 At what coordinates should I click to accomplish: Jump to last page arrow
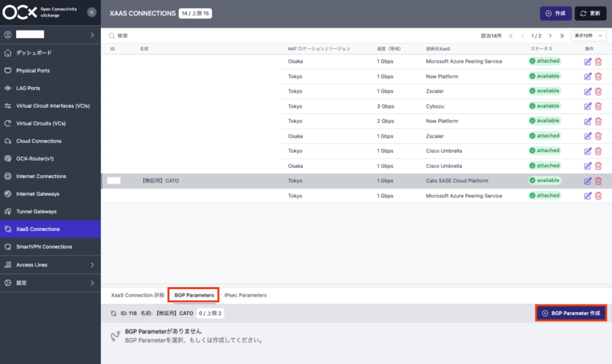click(x=562, y=35)
